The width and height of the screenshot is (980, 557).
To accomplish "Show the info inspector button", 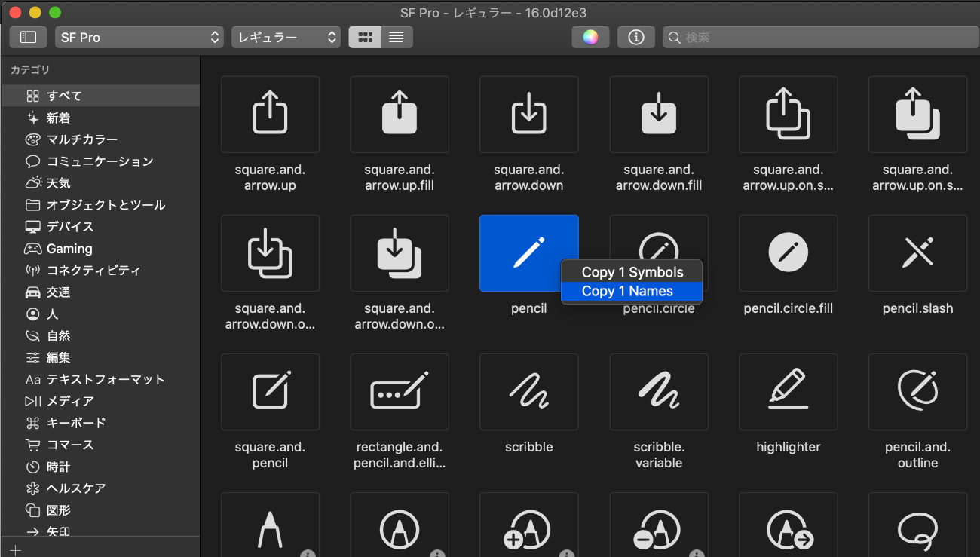I will [635, 37].
